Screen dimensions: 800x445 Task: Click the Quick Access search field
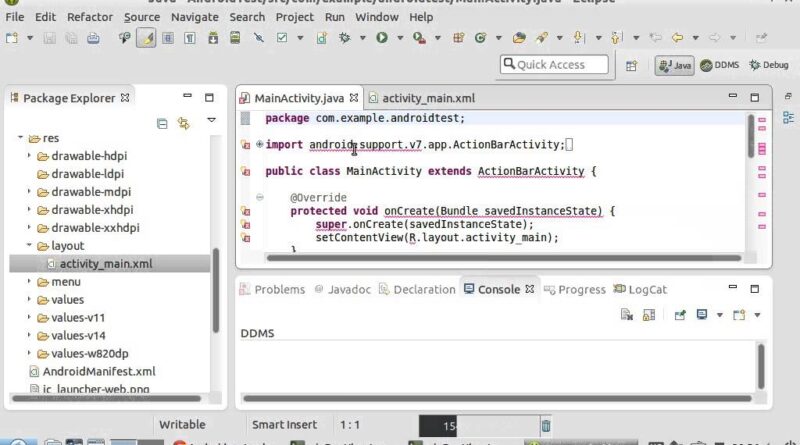554,65
